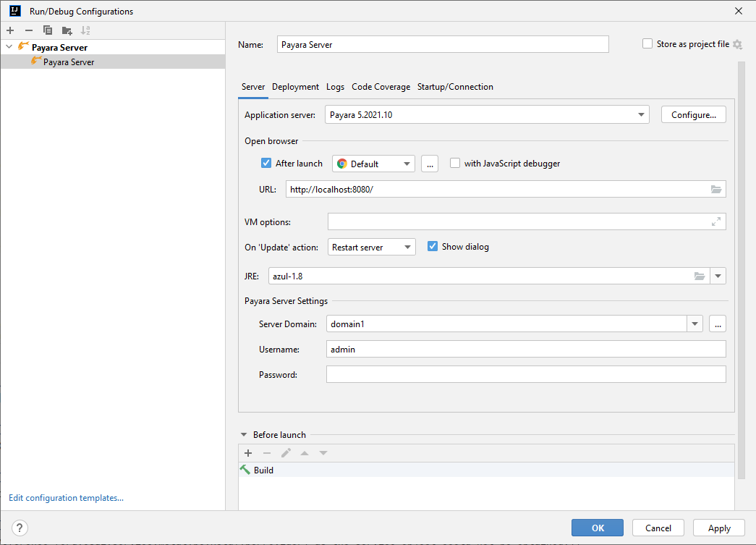Click into the Password input field
The image size is (756, 545).
click(x=525, y=374)
